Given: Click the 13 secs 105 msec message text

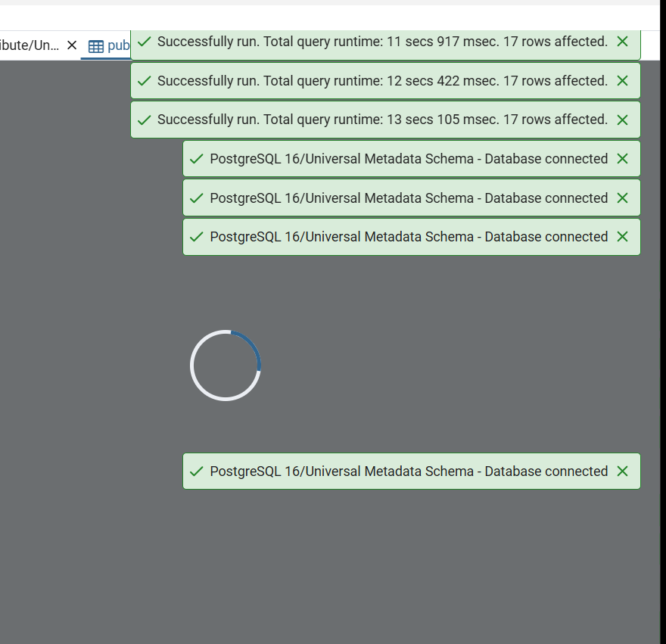Looking at the screenshot, I should 382,120.
